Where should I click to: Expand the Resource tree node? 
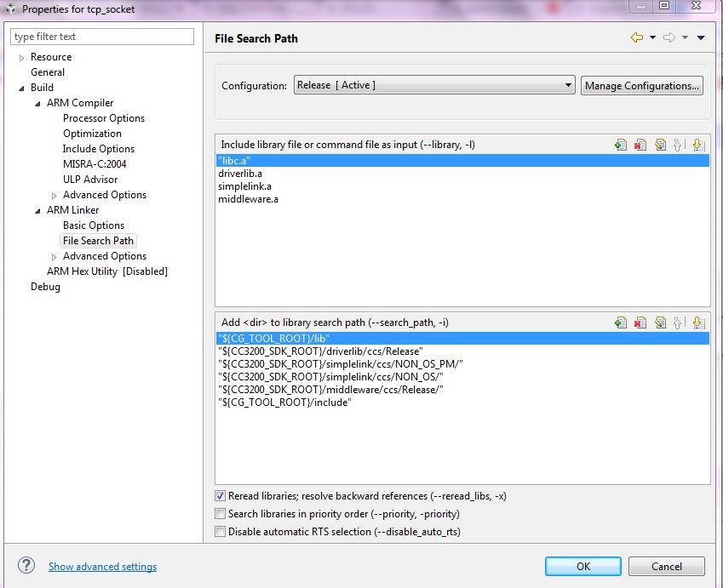tap(21, 58)
